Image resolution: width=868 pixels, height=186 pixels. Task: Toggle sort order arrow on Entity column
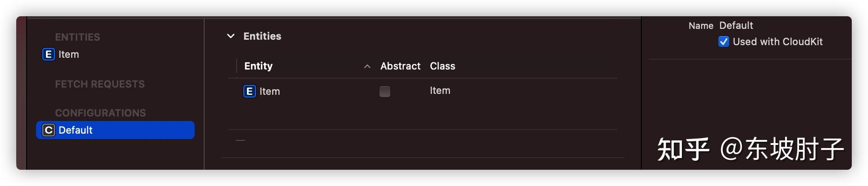[367, 66]
